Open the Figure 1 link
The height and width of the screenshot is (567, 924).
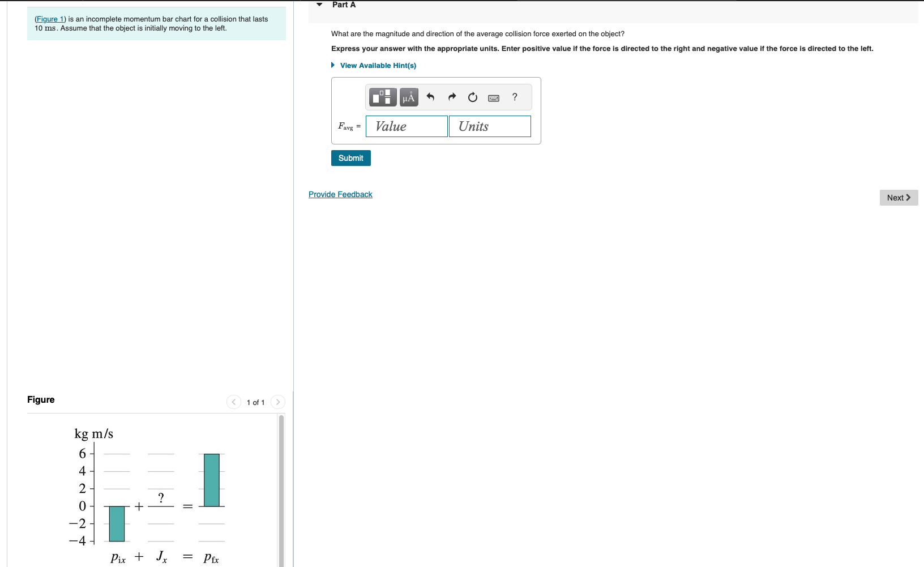click(x=50, y=19)
